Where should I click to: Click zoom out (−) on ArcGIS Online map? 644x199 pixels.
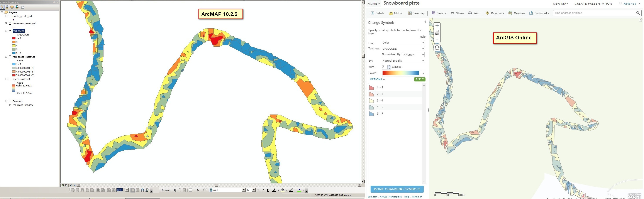[x=437, y=39]
